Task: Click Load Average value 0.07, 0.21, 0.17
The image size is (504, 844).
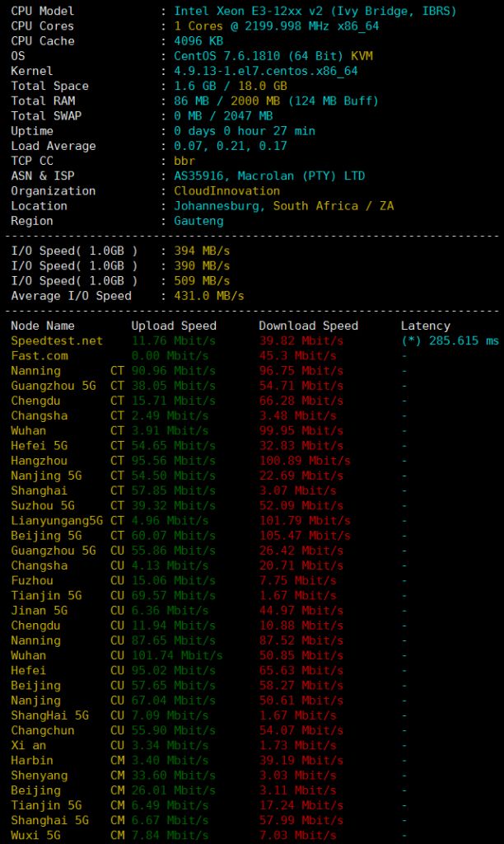Action: click(231, 147)
